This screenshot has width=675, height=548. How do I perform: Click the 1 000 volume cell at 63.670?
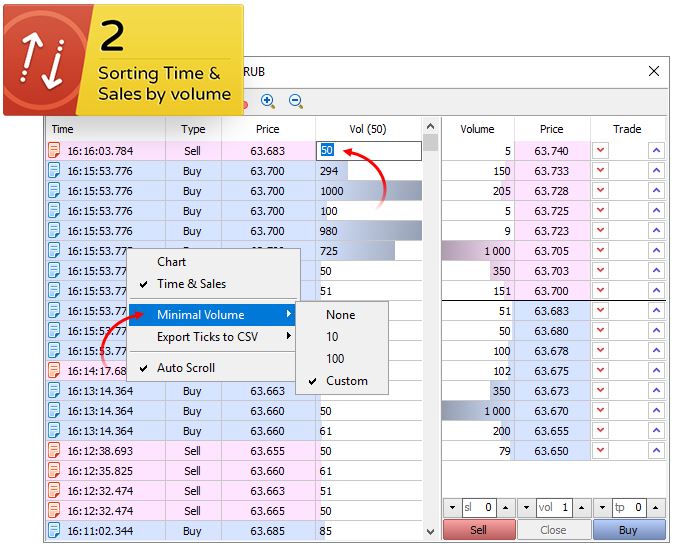478,411
